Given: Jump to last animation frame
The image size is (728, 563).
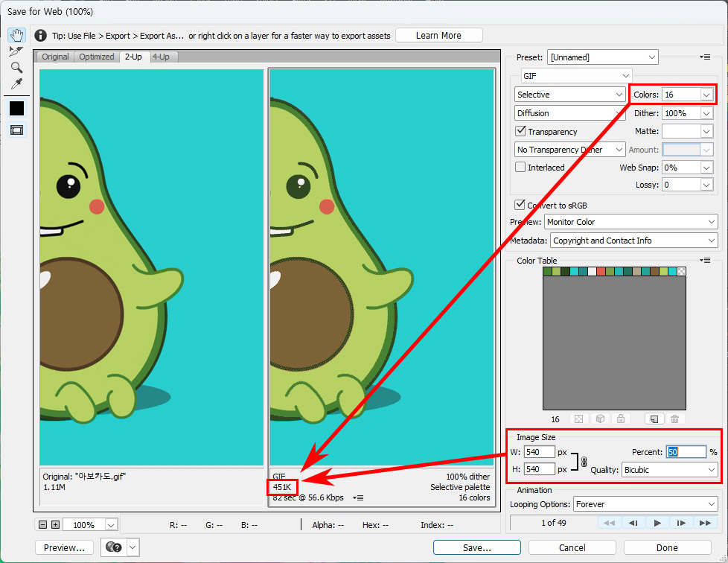Looking at the screenshot, I should [705, 523].
